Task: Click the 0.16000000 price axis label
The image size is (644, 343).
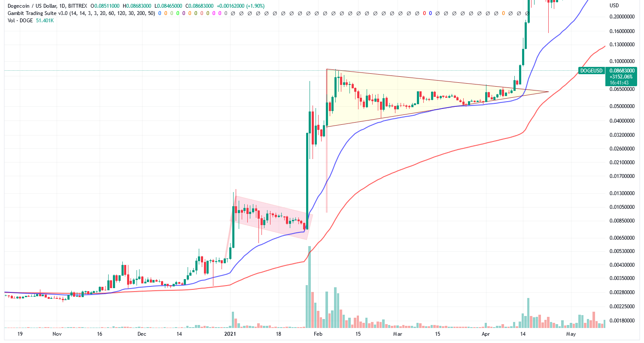Action: 623,31
